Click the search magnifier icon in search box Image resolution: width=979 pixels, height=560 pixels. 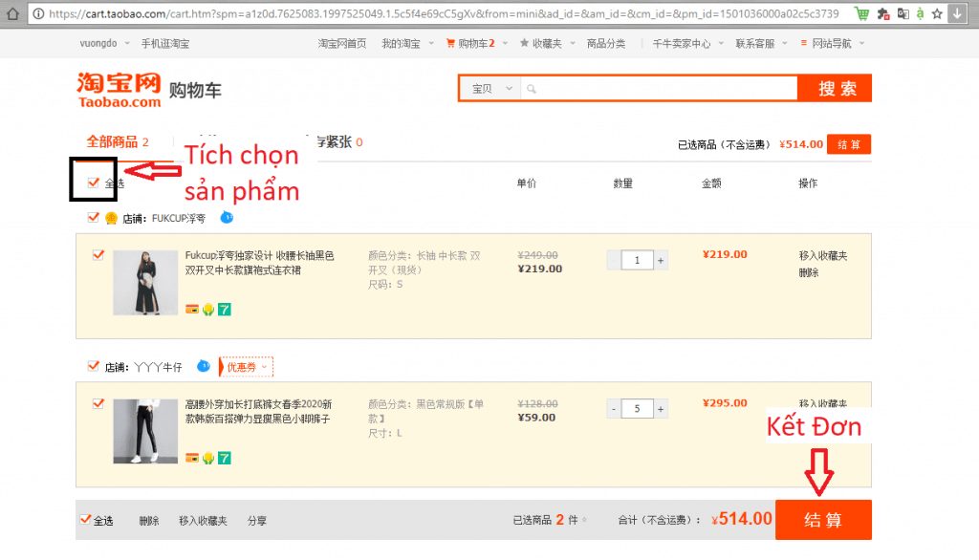532,89
